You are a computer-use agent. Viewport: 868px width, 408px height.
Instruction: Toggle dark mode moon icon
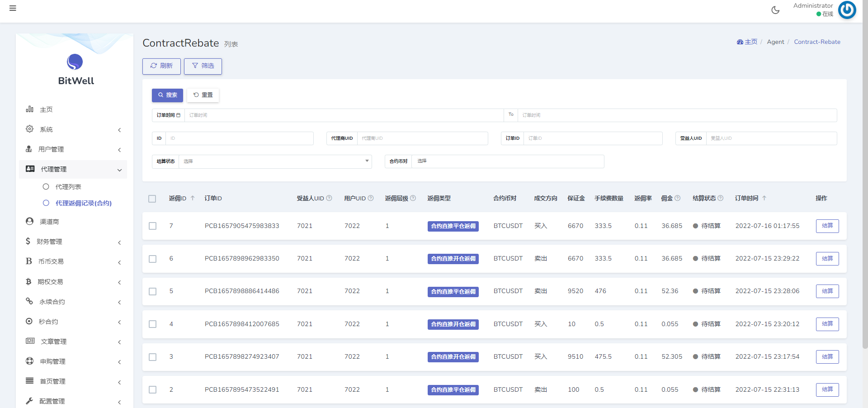click(x=775, y=10)
